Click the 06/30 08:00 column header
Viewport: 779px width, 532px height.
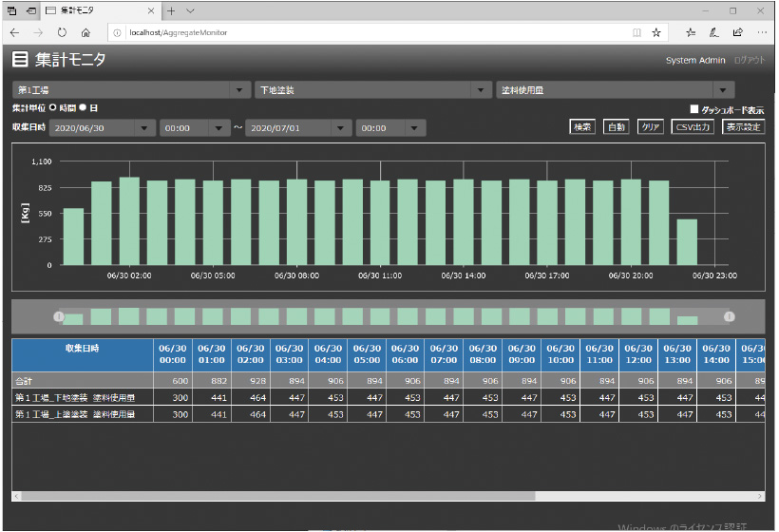tap(483, 354)
